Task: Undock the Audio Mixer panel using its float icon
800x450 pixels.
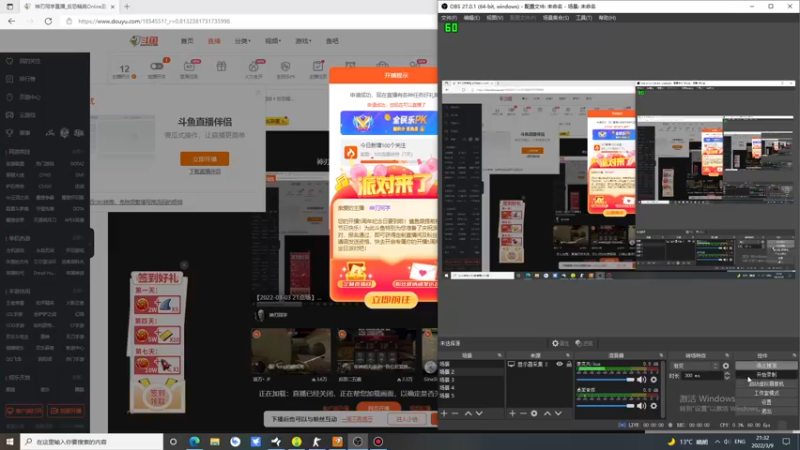Action: (661, 355)
